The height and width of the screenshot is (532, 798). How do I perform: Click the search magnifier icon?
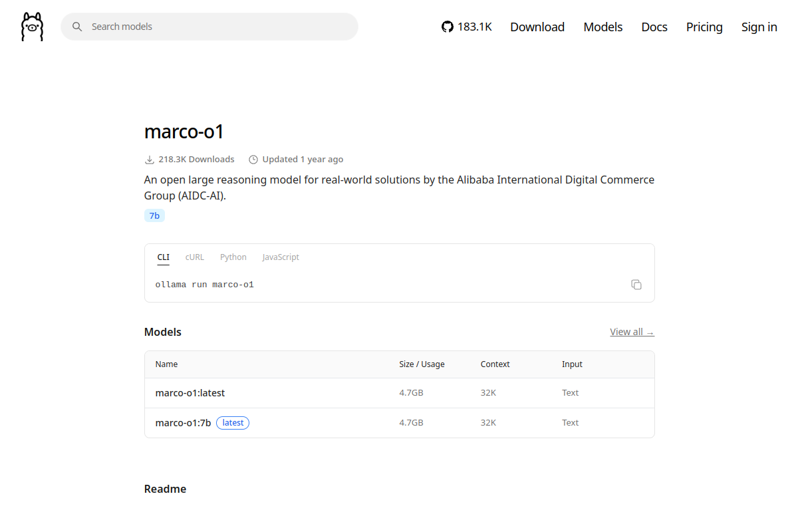pos(77,27)
